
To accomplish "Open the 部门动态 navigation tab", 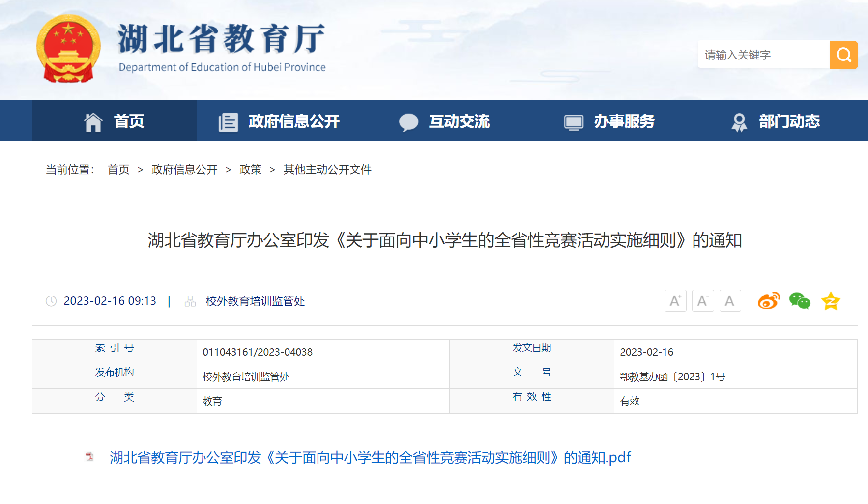I will 775,120.
